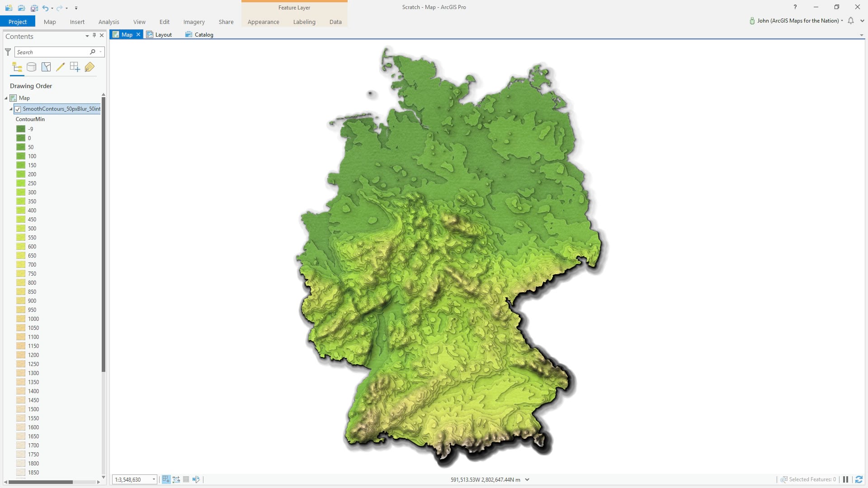Image resolution: width=868 pixels, height=488 pixels.
Task: Select List By Labeling tag icon
Action: click(x=90, y=67)
